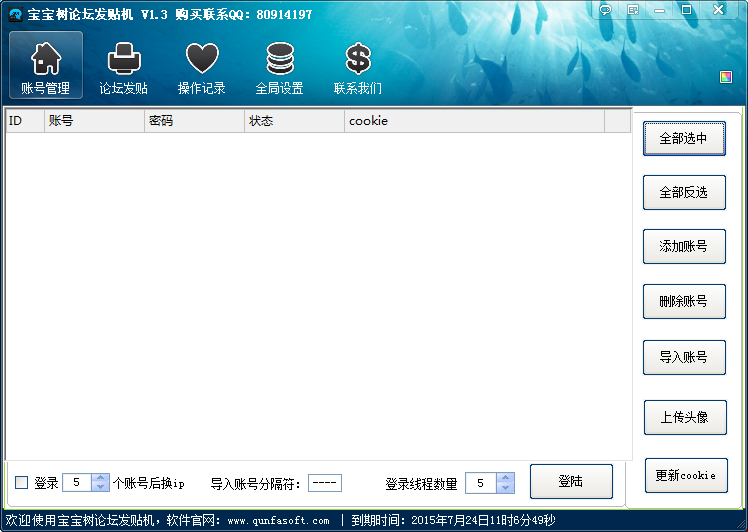Image resolution: width=748 pixels, height=532 pixels.
Task: Click the 更新cookie button
Action: pos(686,475)
